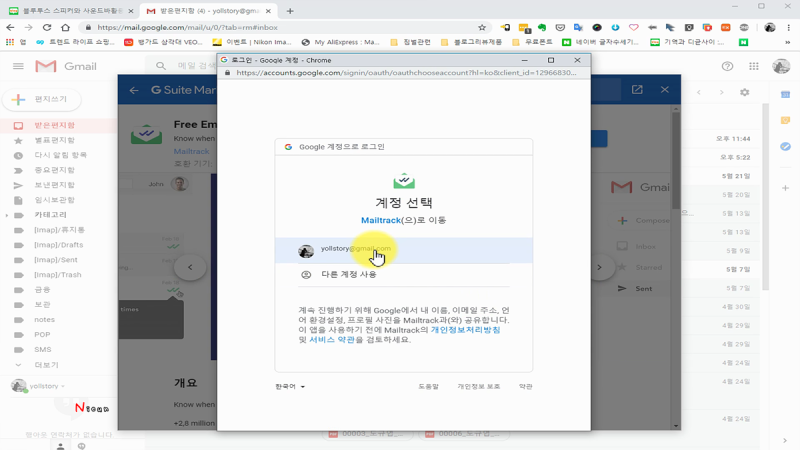This screenshot has height=450, width=800.
Task: Click the Chrome back navigation button
Action: click(x=11, y=27)
